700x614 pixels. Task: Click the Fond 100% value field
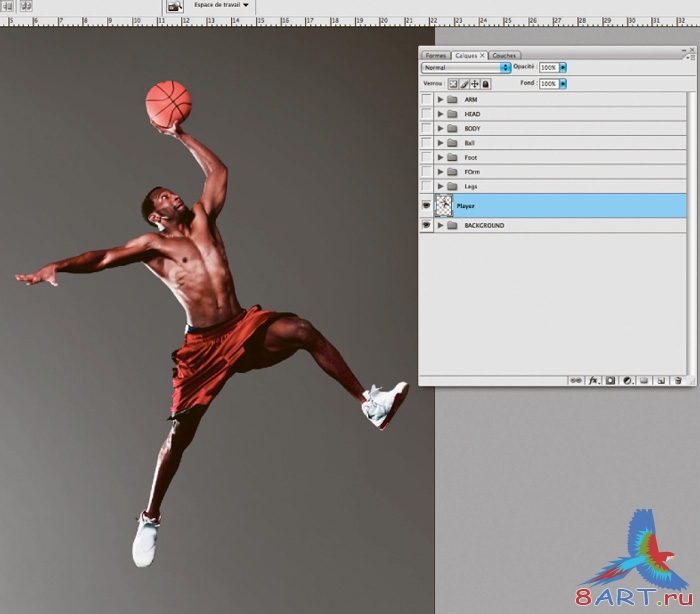549,84
